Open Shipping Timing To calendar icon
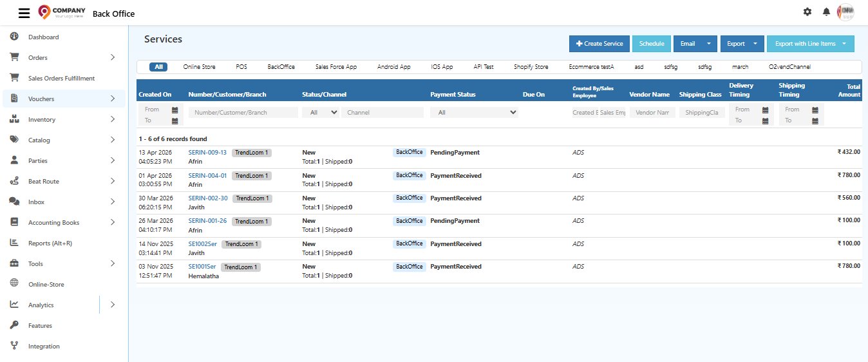This screenshot has width=868, height=362. pyautogui.click(x=815, y=120)
